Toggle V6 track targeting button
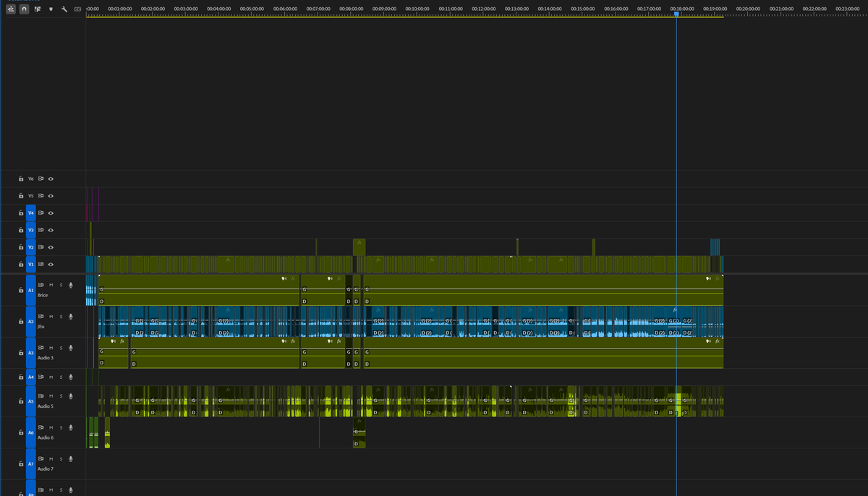Image resolution: width=868 pixels, height=496 pixels. click(31, 179)
